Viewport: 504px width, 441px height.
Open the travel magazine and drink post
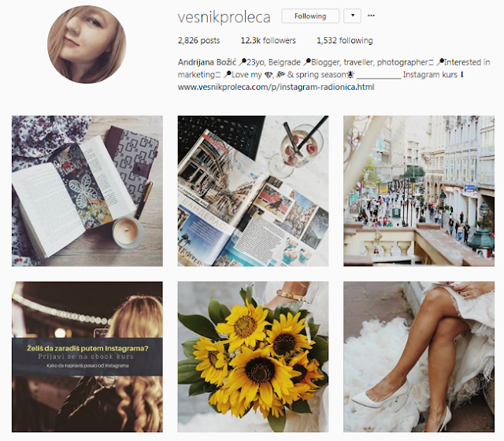pyautogui.click(x=253, y=191)
